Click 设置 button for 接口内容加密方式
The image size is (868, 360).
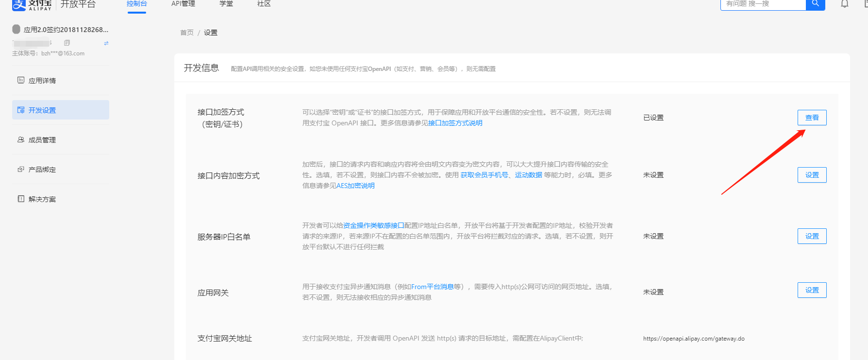812,175
